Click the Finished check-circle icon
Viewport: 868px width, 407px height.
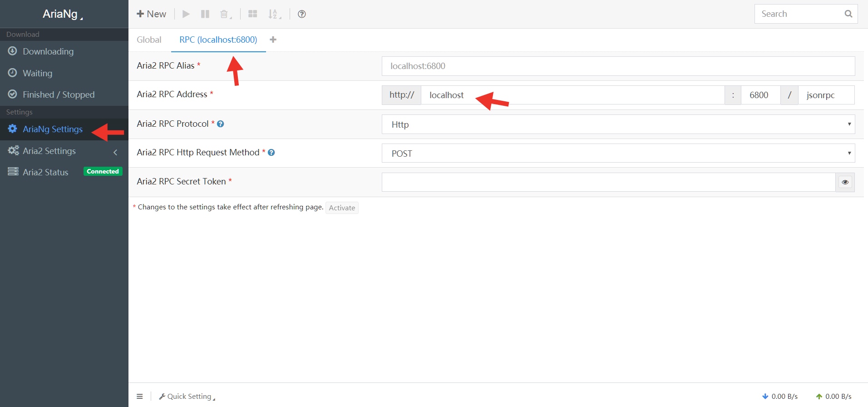(x=13, y=94)
